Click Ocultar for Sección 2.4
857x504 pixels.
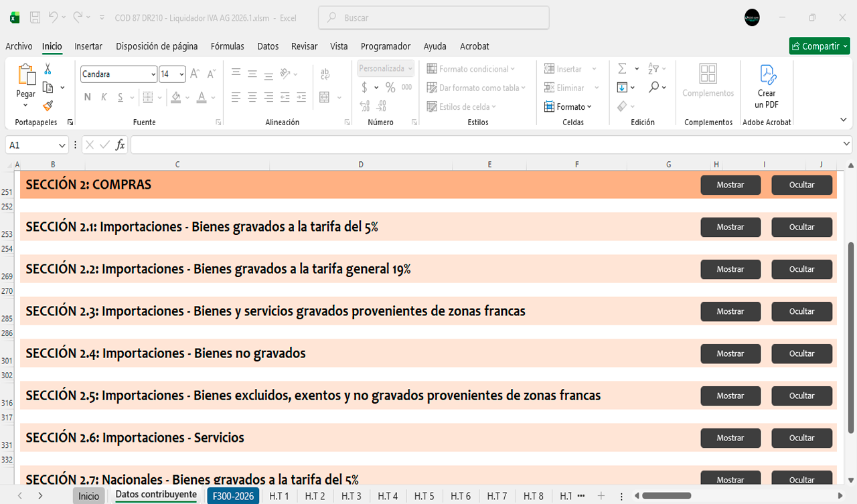801,353
